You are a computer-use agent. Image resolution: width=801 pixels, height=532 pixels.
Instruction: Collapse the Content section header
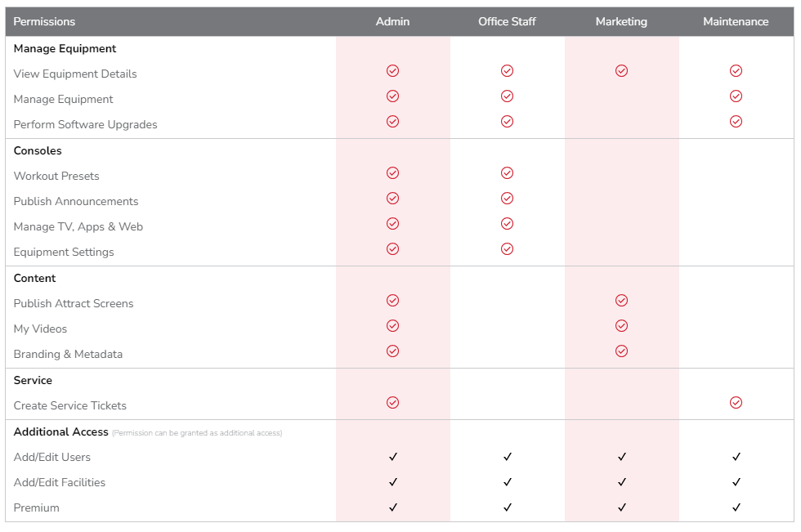pos(34,278)
